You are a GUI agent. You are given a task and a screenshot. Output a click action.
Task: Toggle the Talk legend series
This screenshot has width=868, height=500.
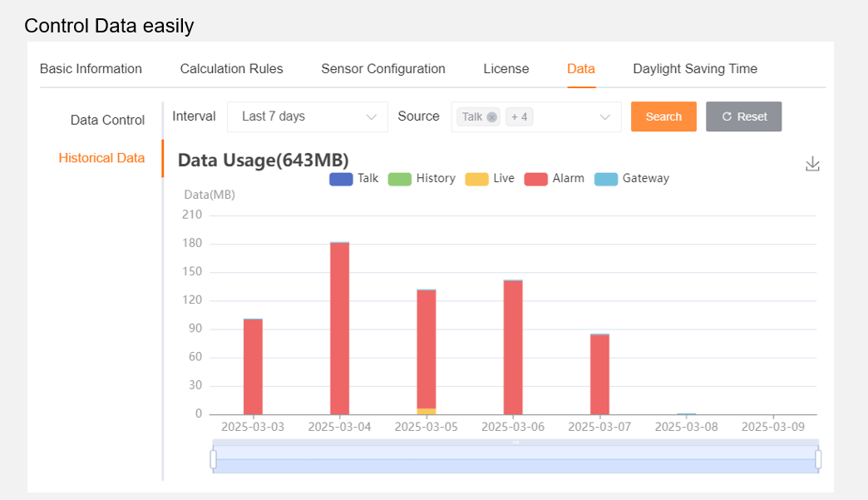coord(354,178)
